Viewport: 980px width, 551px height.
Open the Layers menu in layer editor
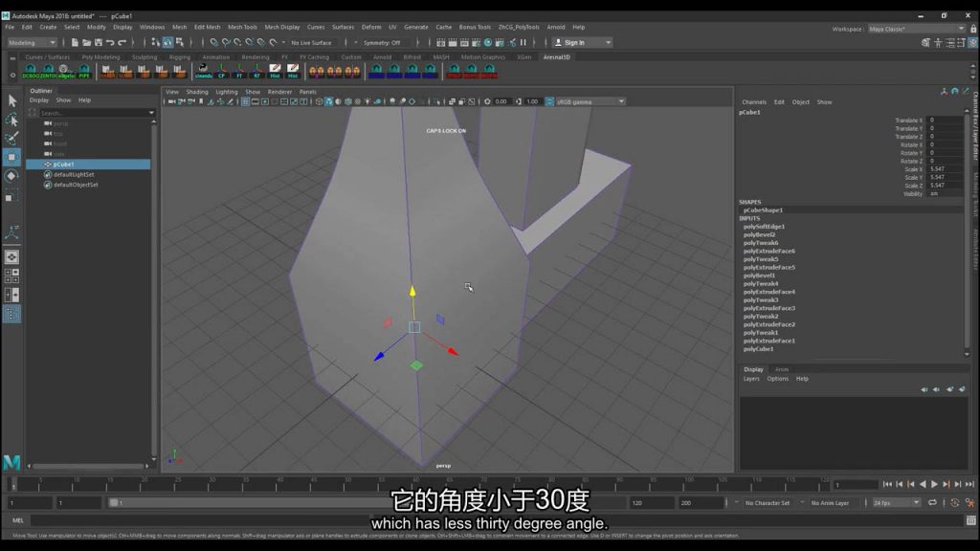tap(751, 379)
